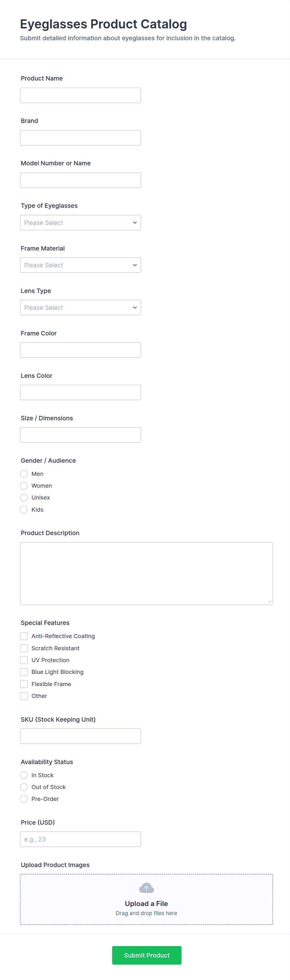Focus the Product Name text field

point(80,95)
